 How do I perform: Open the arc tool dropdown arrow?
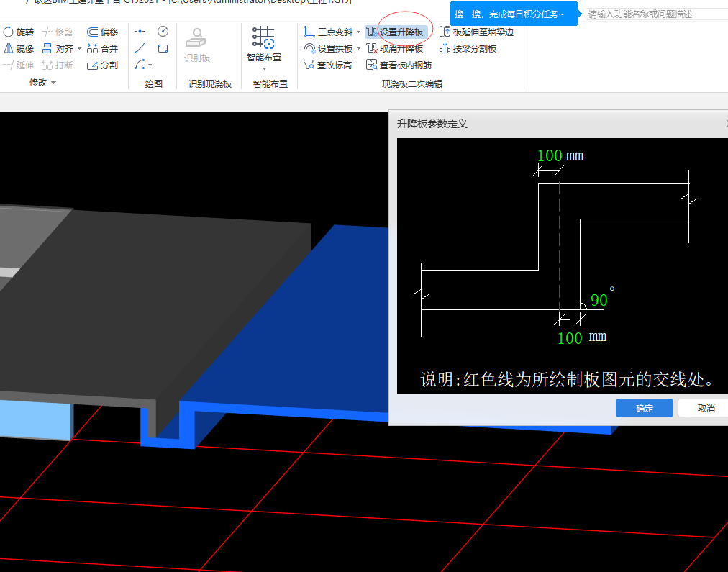coord(150,65)
